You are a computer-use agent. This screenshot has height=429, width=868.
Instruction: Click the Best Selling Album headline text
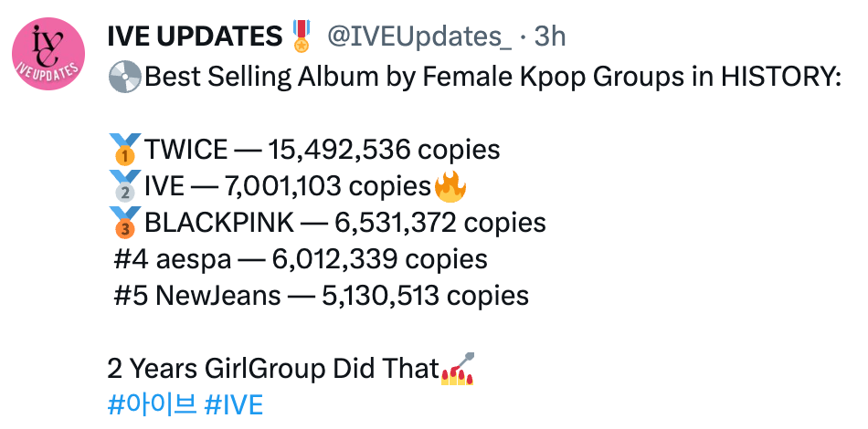[492, 77]
